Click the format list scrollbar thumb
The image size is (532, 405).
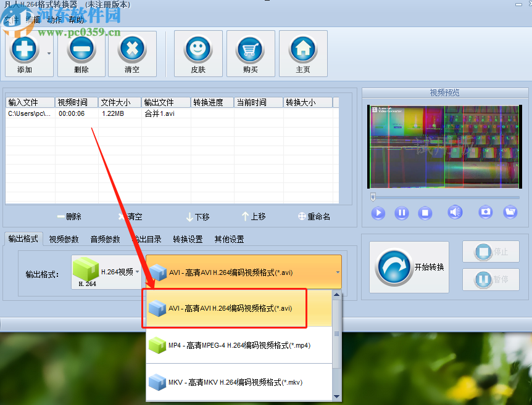pyautogui.click(x=336, y=334)
